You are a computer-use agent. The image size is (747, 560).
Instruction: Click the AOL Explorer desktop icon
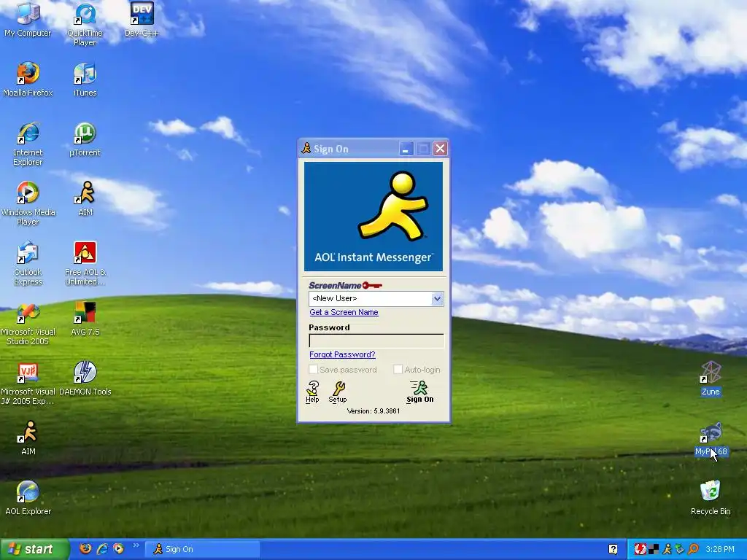[x=28, y=497]
